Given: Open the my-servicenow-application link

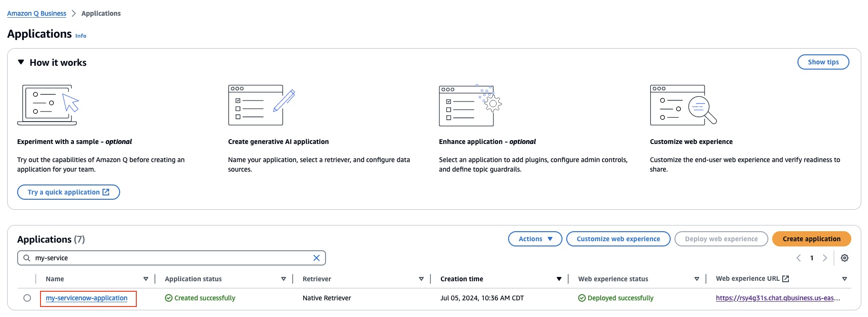Looking at the screenshot, I should [87, 298].
